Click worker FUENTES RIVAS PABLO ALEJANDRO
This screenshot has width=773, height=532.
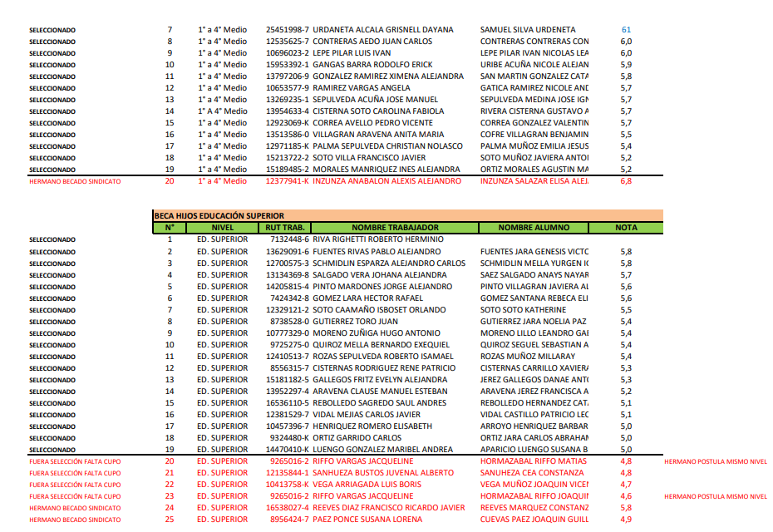pos(377,252)
